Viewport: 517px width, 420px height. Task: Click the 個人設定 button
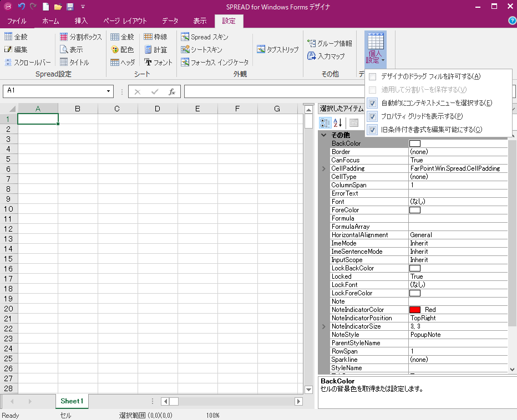[x=376, y=49]
